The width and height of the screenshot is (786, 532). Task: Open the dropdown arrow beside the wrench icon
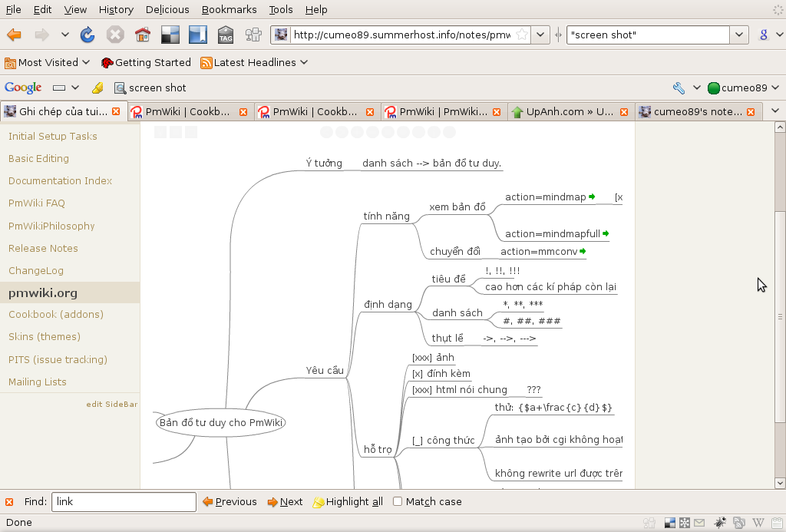click(x=697, y=88)
